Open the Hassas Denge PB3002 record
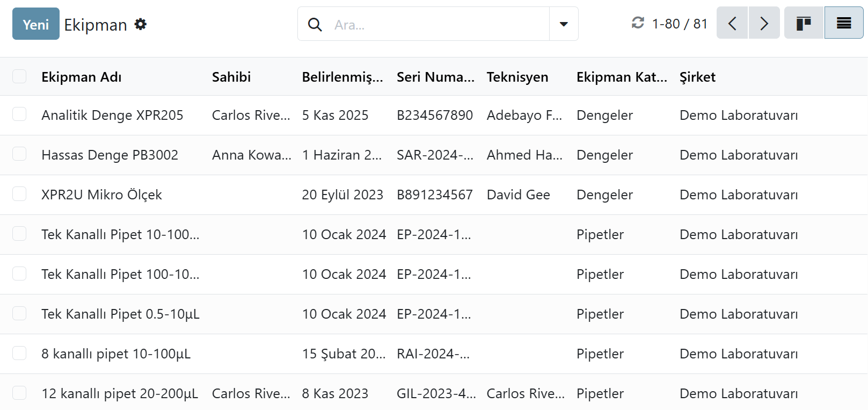Image resolution: width=868 pixels, height=410 pixels. point(110,155)
